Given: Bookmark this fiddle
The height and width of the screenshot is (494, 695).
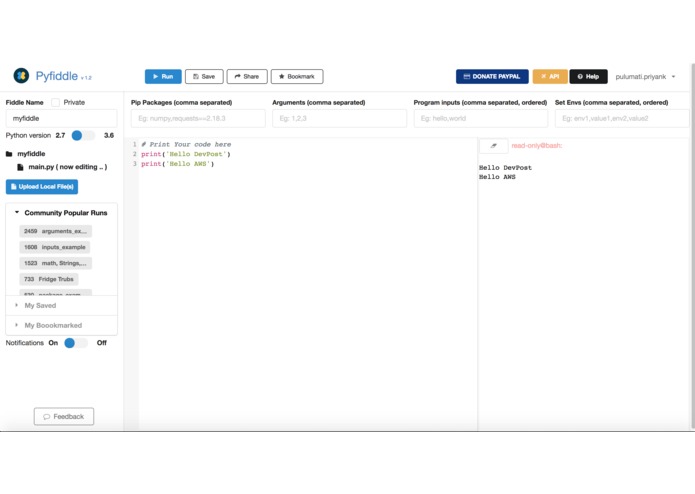Looking at the screenshot, I should tap(297, 77).
